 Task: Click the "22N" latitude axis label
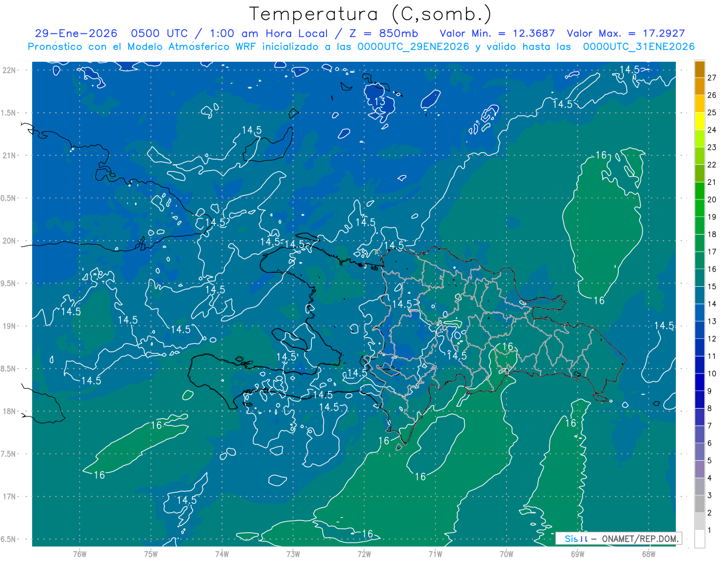10,70
